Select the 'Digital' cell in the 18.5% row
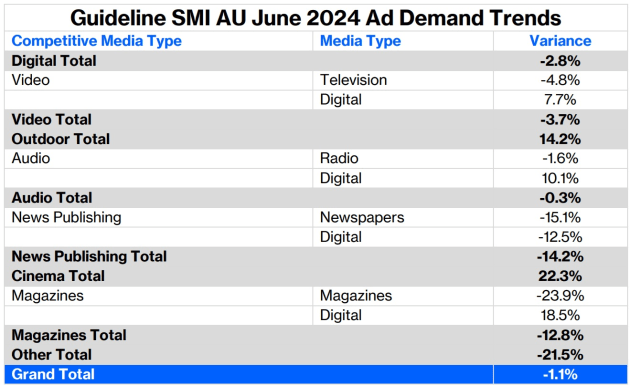This screenshot has height=385, width=630. coord(341,315)
